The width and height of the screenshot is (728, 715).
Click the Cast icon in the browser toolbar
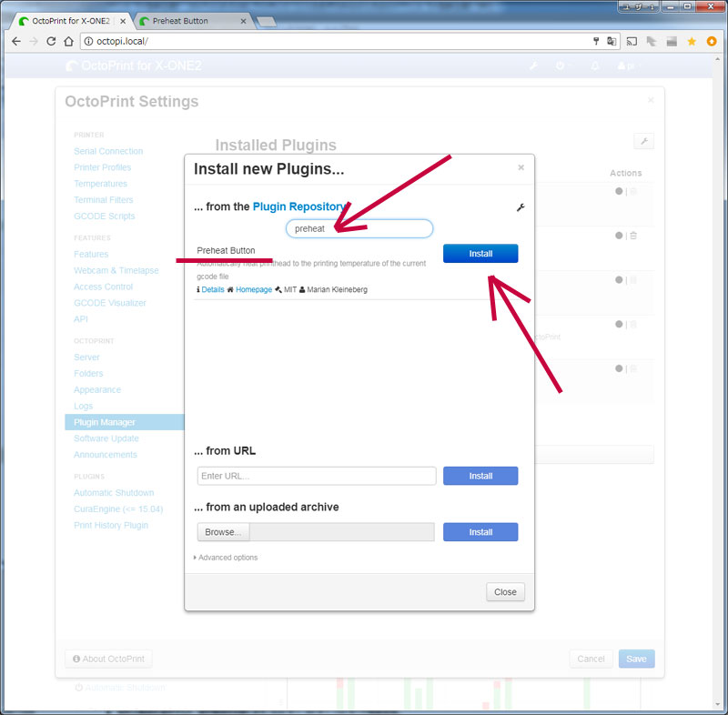[x=632, y=41]
